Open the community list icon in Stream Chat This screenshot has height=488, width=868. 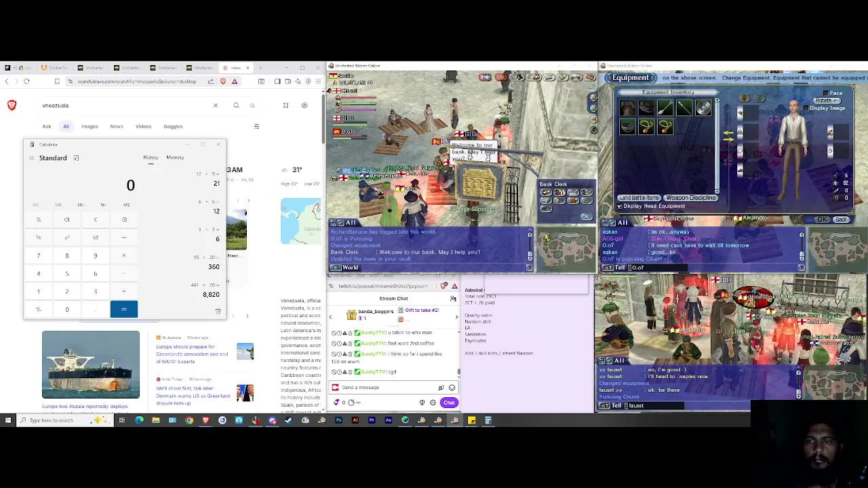(453, 299)
